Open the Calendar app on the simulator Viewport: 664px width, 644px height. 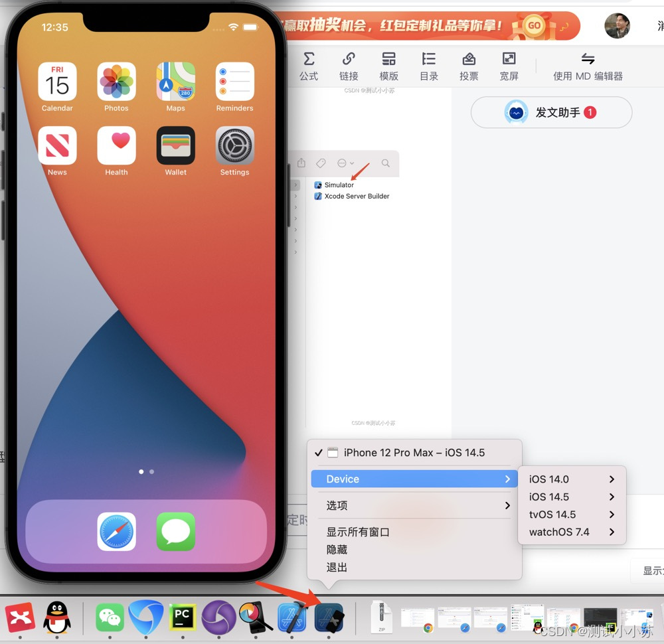point(57,81)
